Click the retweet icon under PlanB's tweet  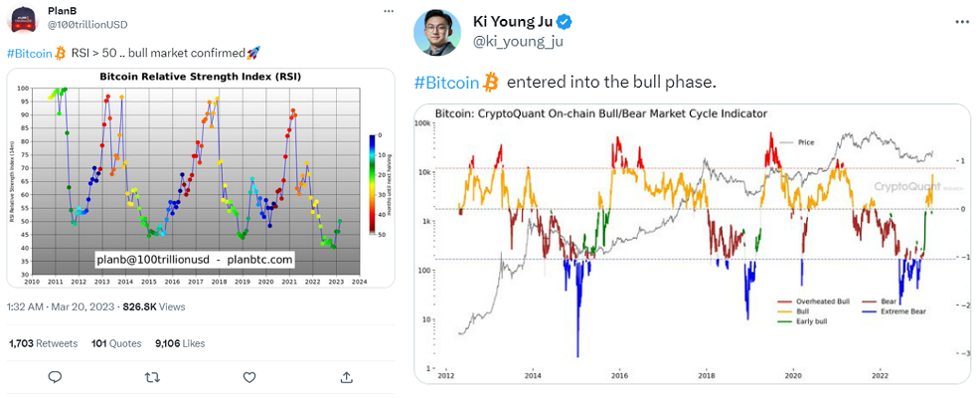151,377
